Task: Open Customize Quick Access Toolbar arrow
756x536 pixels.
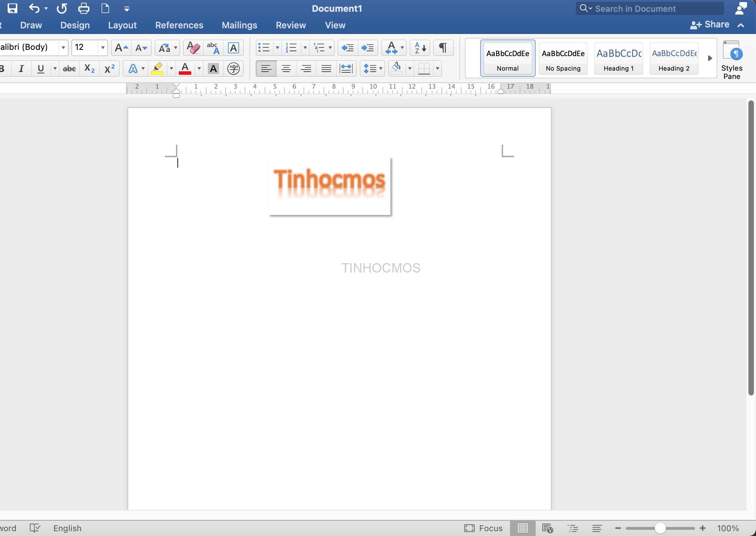Action: click(127, 9)
